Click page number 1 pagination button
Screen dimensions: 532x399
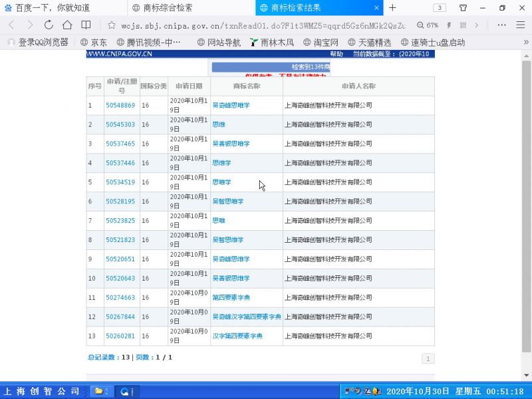click(x=428, y=358)
